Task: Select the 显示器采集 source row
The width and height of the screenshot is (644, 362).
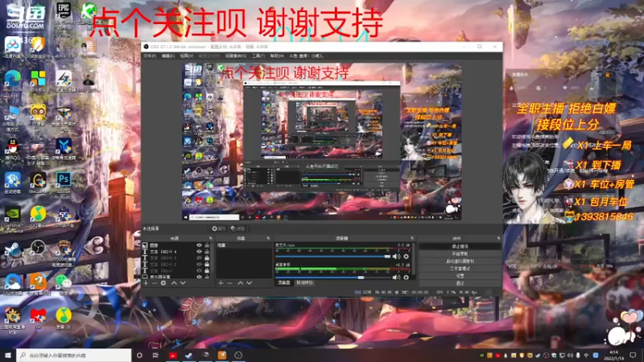Action: [x=176, y=277]
